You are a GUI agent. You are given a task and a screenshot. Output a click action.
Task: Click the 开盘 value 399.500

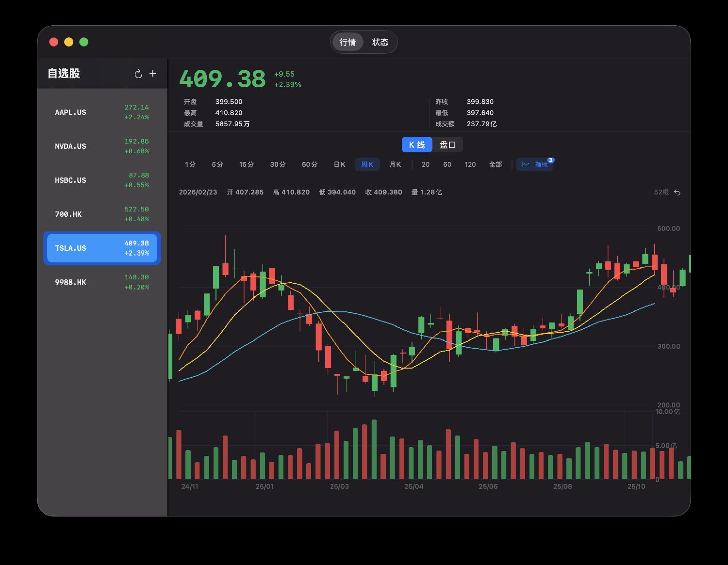click(229, 102)
